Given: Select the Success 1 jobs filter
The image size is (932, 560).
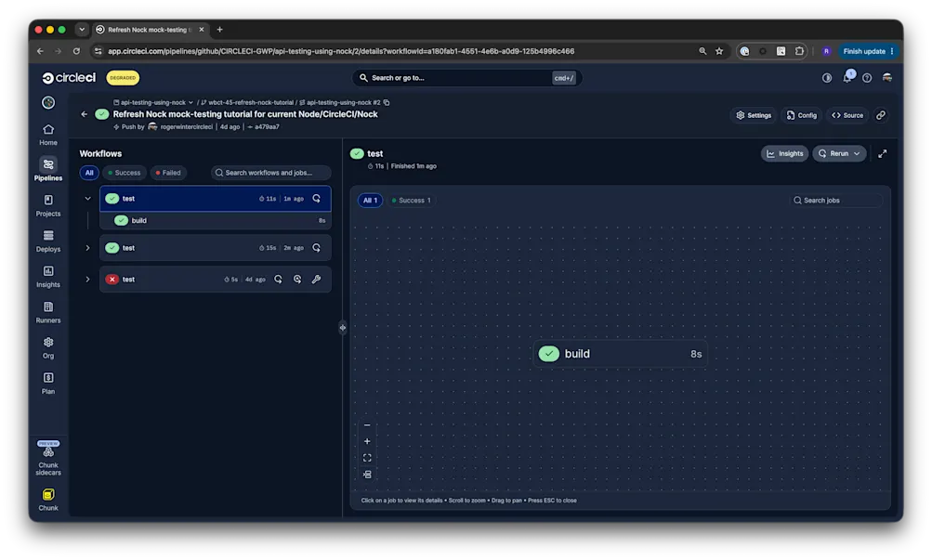Looking at the screenshot, I should [412, 200].
